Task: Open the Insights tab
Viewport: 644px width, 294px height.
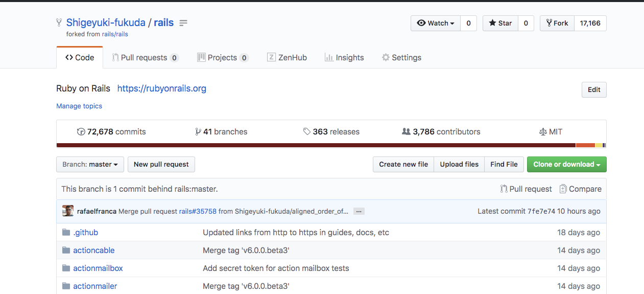Action: (344, 58)
